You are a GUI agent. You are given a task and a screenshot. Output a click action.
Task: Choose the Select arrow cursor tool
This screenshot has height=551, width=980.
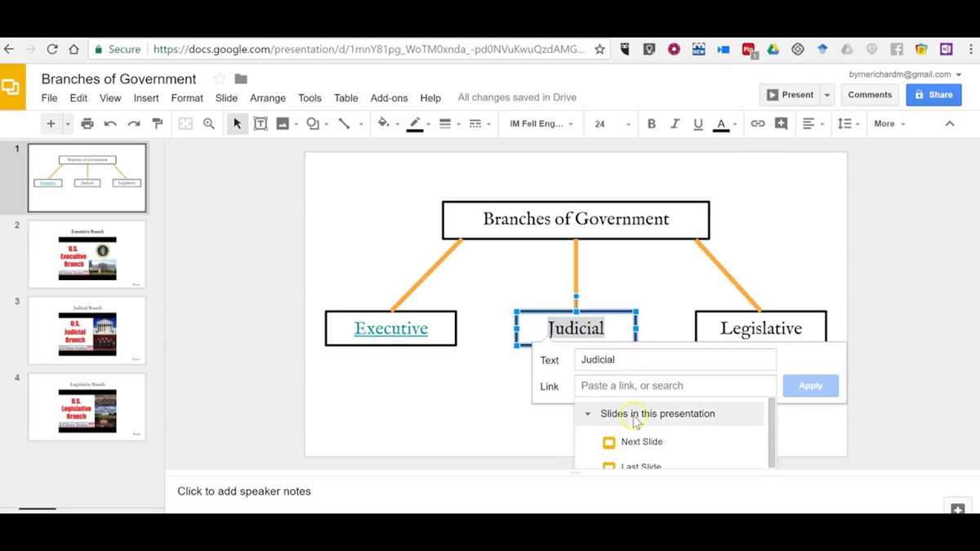pyautogui.click(x=238, y=124)
